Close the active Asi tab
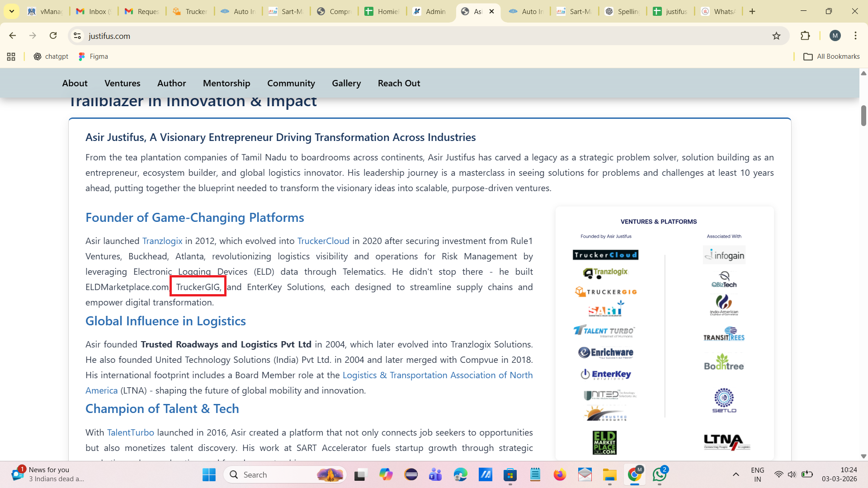 [x=492, y=11]
